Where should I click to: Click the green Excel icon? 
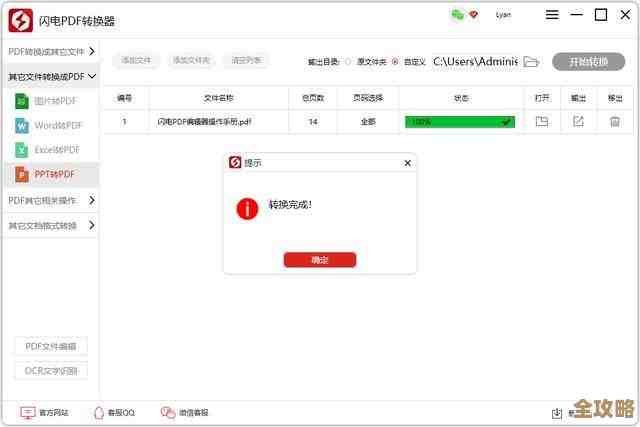(x=22, y=150)
